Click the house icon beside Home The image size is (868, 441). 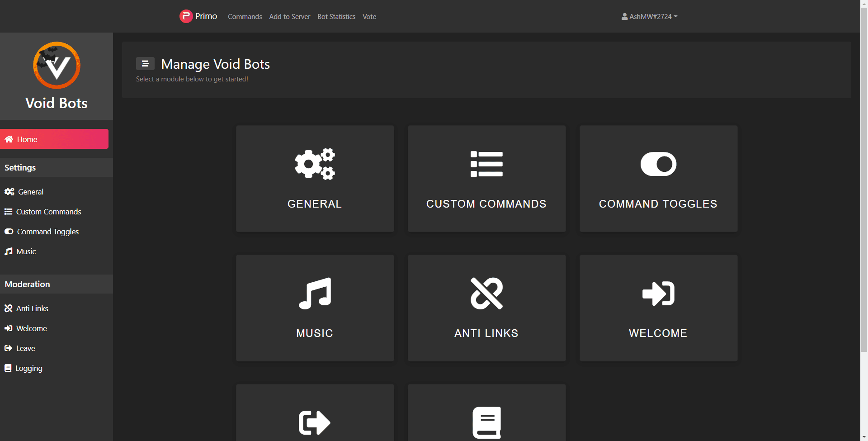9,139
